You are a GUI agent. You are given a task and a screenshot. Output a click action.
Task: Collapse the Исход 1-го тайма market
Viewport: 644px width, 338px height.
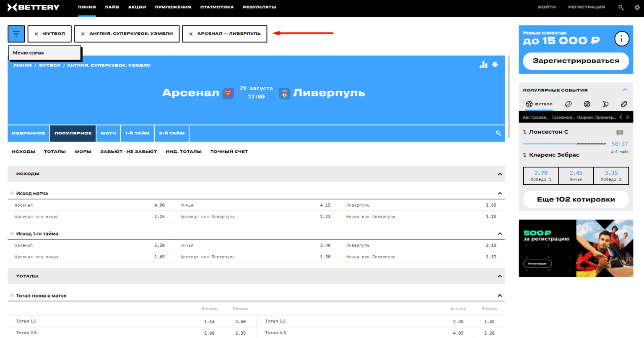click(x=499, y=234)
